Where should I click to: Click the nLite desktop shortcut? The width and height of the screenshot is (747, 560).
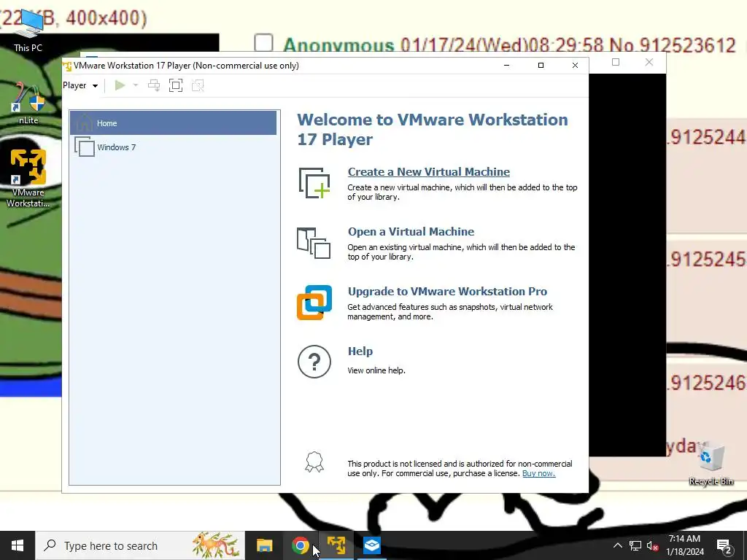(x=28, y=103)
